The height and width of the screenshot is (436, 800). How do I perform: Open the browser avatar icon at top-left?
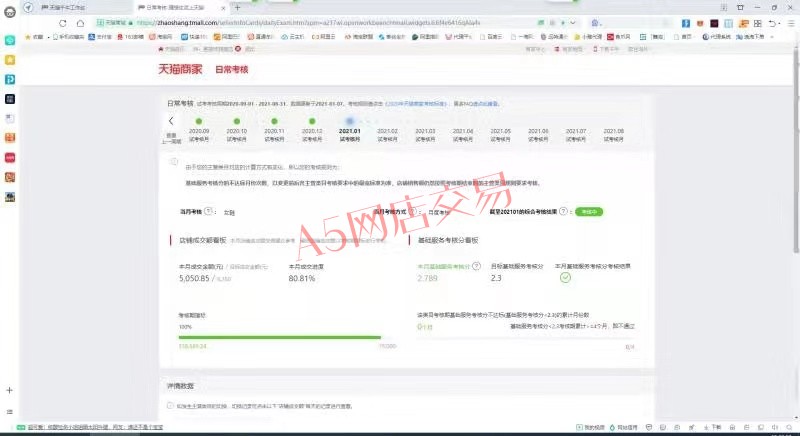[9, 12]
